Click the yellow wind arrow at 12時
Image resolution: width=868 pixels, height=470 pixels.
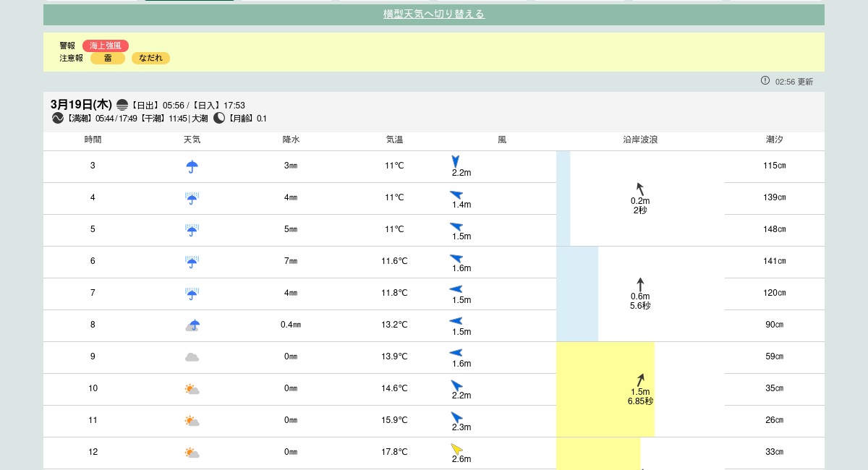click(456, 448)
